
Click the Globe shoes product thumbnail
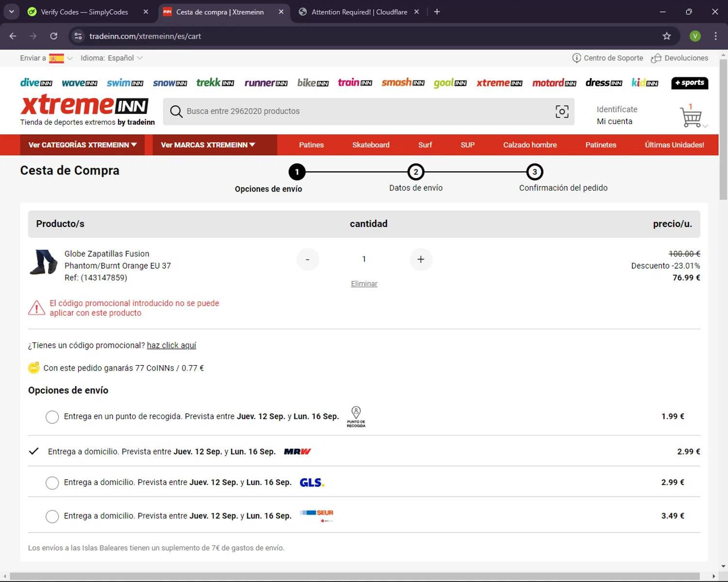44,262
